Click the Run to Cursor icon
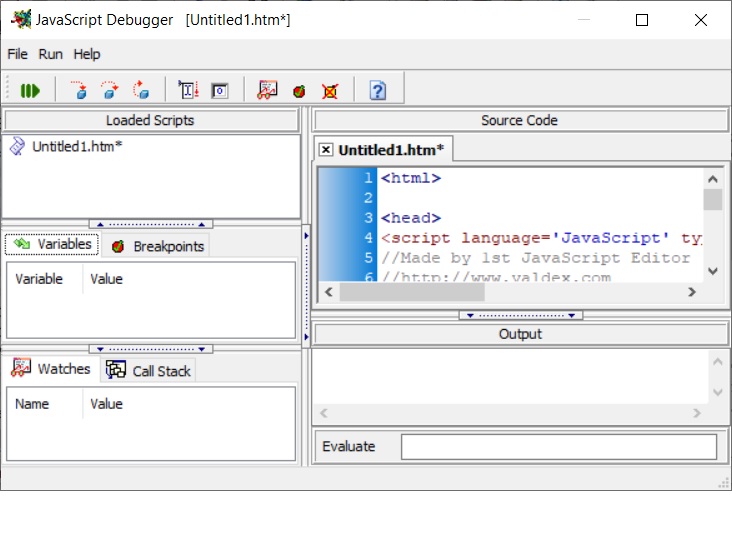The width and height of the screenshot is (732, 545). pos(189,90)
